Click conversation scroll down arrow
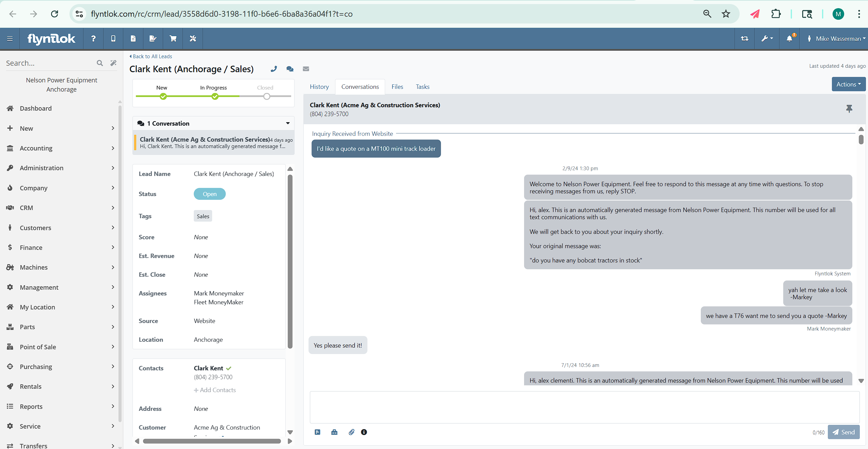Screen dimensions: 868x449 pyautogui.click(x=861, y=381)
